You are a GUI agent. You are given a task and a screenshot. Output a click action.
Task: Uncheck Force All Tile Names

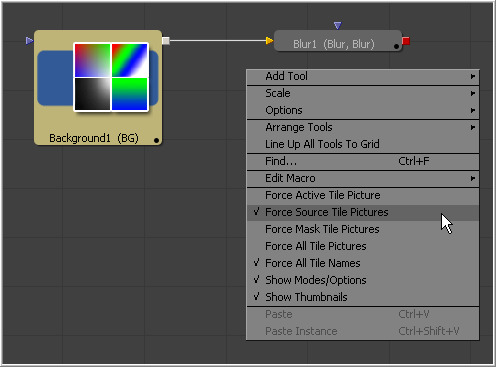[x=363, y=263]
